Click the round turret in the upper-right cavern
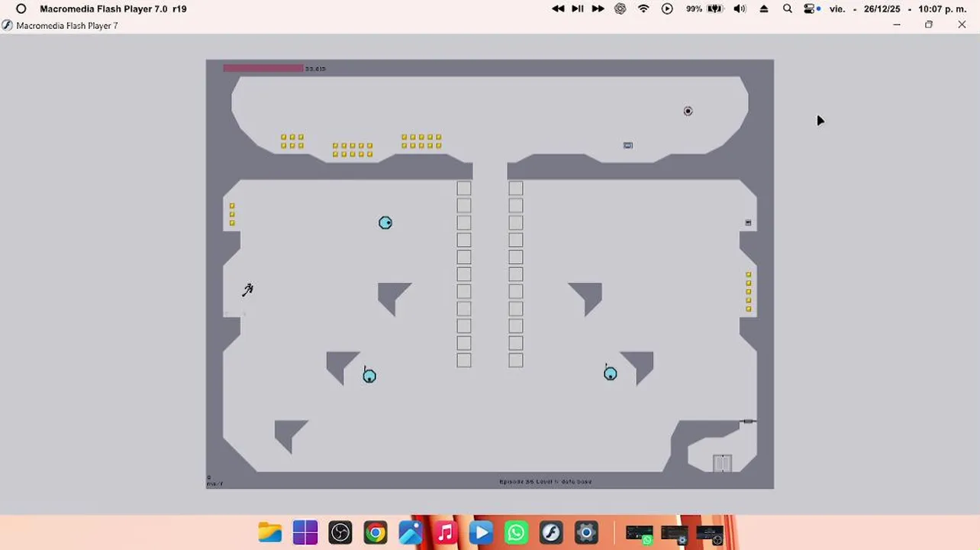 [688, 111]
